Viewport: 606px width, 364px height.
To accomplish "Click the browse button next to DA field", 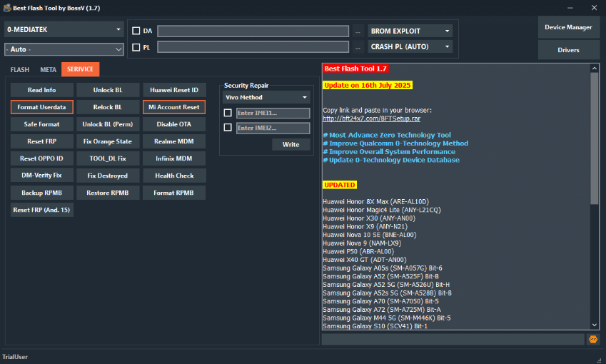I will click(358, 31).
